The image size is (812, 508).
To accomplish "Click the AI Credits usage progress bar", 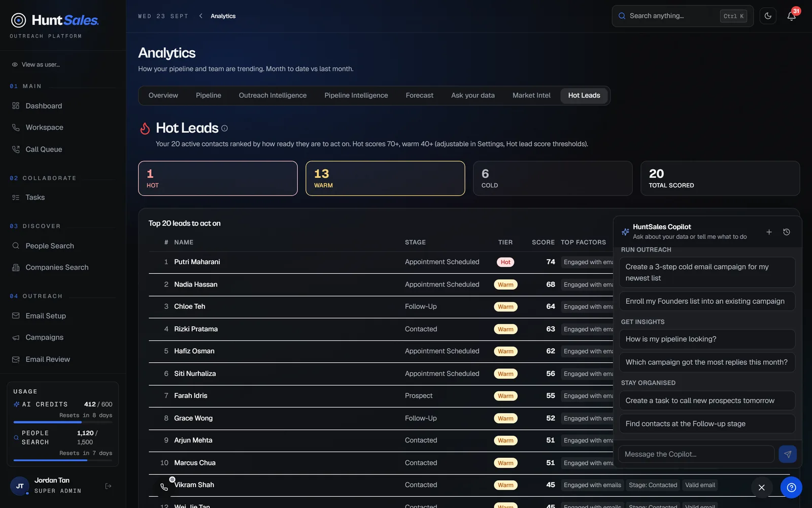I will tap(63, 422).
